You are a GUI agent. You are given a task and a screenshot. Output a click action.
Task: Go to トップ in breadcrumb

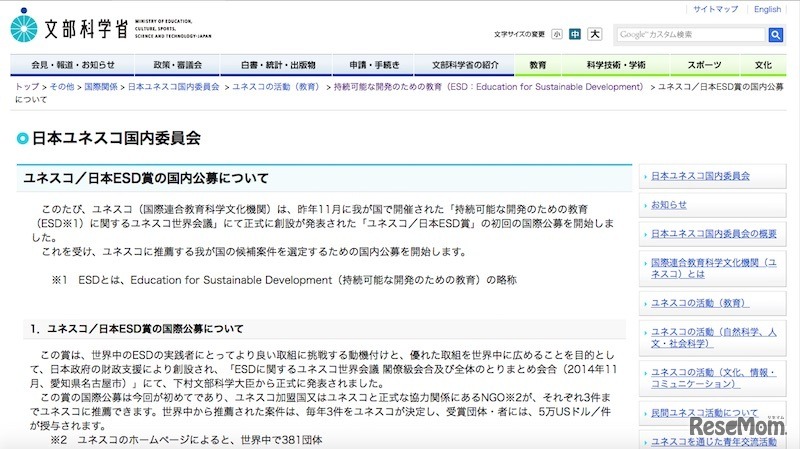(x=27, y=87)
